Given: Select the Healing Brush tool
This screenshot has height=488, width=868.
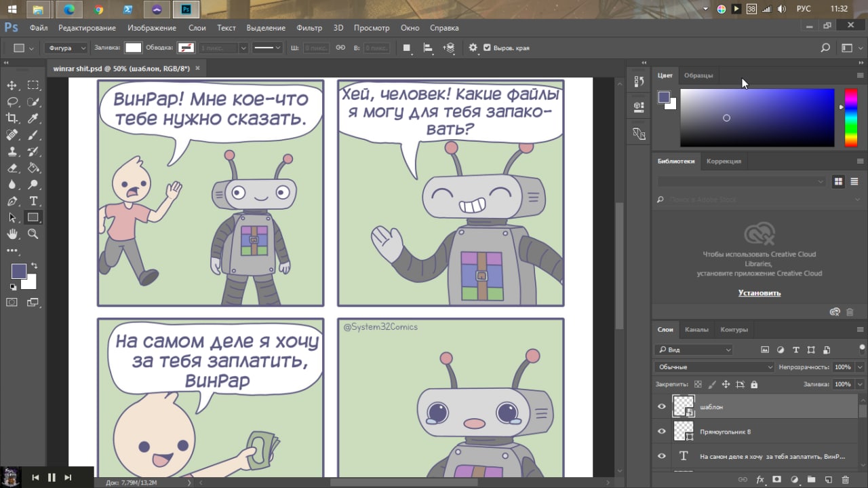Looking at the screenshot, I should click(x=12, y=135).
